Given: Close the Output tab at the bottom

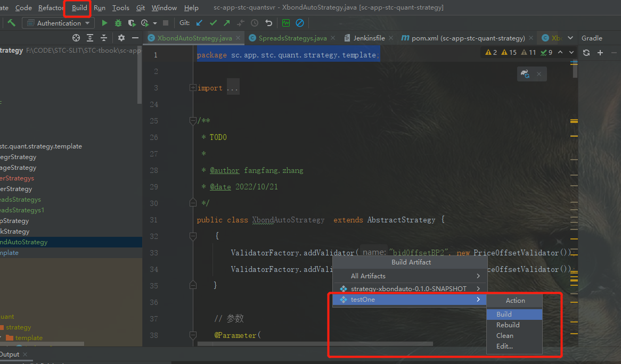Looking at the screenshot, I should coord(25,354).
